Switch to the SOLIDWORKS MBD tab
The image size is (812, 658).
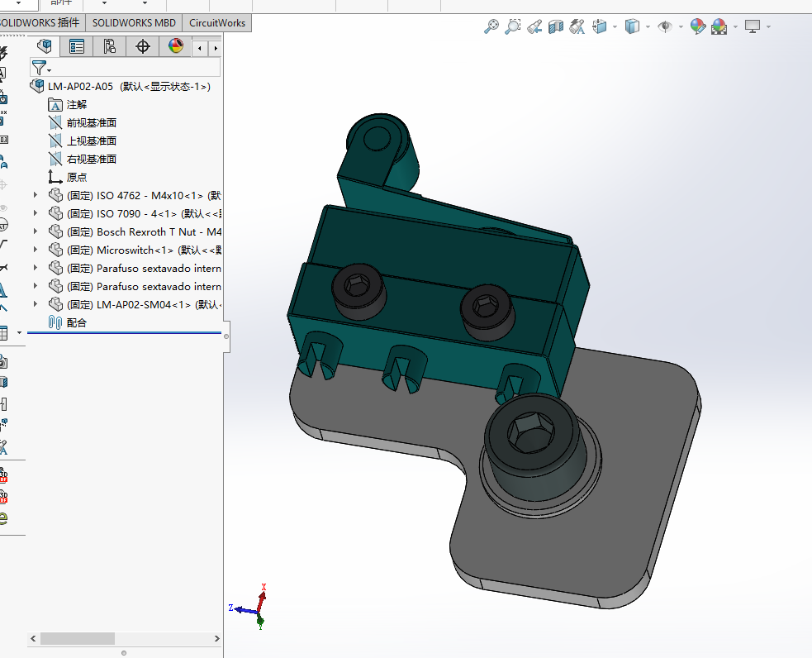click(134, 22)
